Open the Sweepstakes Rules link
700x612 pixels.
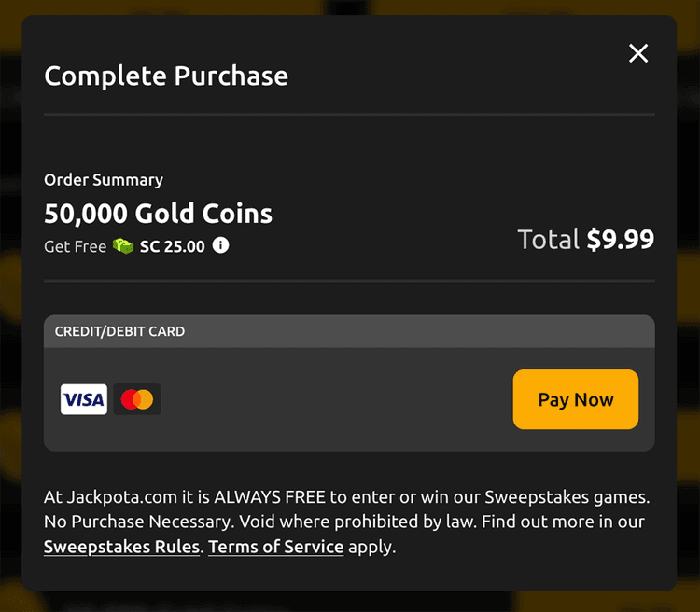coord(121,547)
